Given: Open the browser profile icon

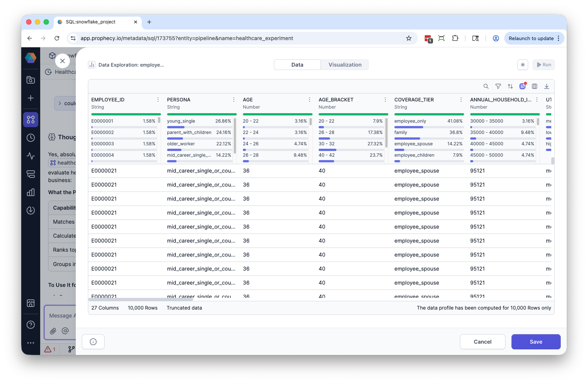Looking at the screenshot, I should tap(496, 38).
